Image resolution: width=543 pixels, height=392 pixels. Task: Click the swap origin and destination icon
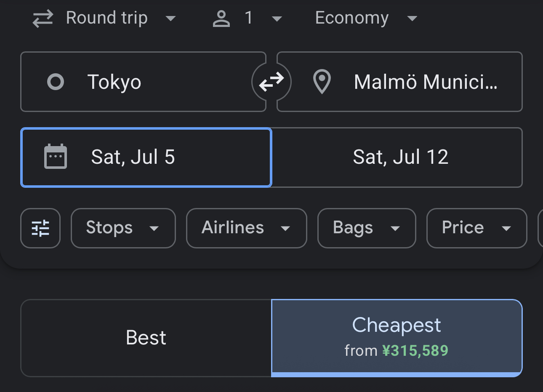[271, 82]
